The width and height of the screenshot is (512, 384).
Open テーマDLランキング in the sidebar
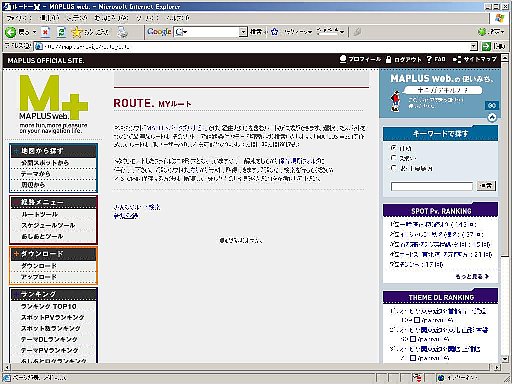49,339
